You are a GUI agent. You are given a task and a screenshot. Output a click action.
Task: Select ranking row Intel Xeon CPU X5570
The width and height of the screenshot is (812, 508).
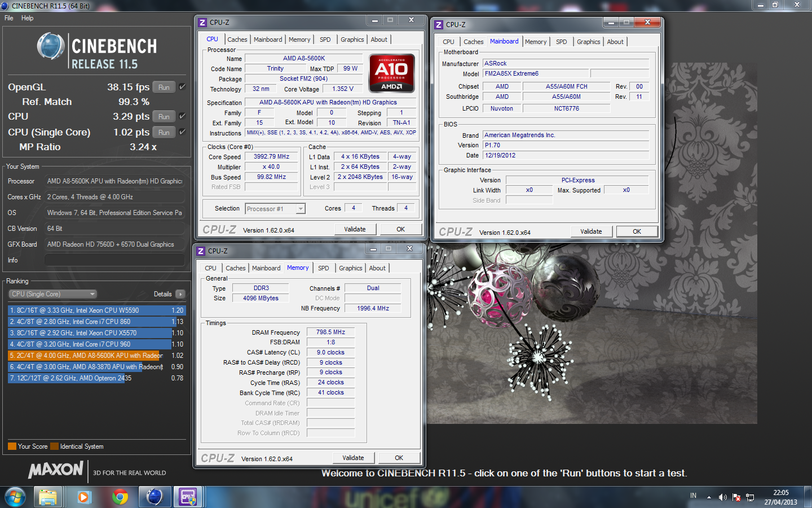[x=96, y=333]
